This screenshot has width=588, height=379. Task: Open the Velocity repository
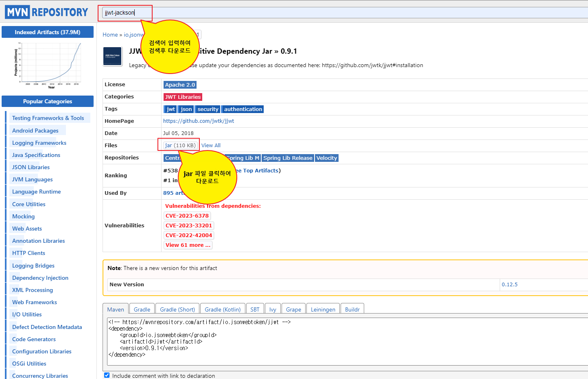pyautogui.click(x=327, y=158)
